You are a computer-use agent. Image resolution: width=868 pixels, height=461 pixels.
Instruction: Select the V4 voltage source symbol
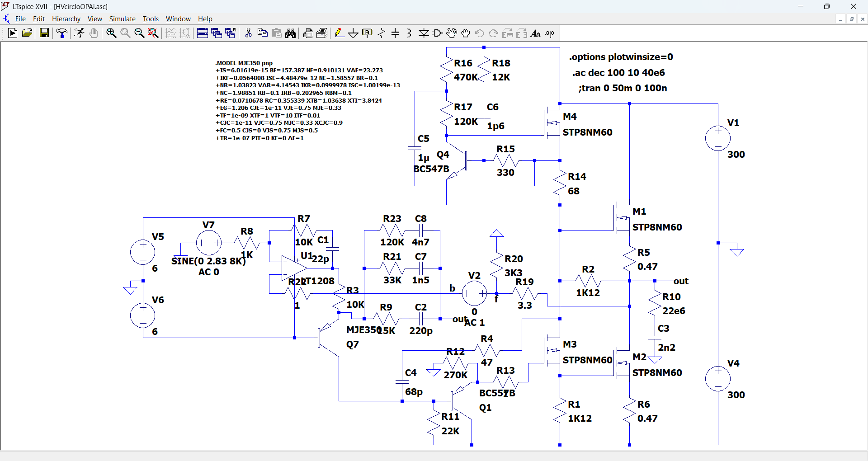718,378
